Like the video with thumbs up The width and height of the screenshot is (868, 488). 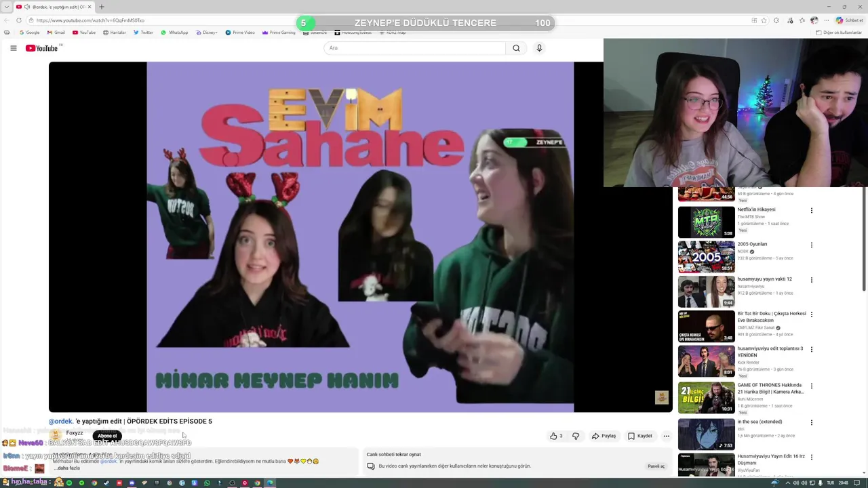tap(556, 436)
